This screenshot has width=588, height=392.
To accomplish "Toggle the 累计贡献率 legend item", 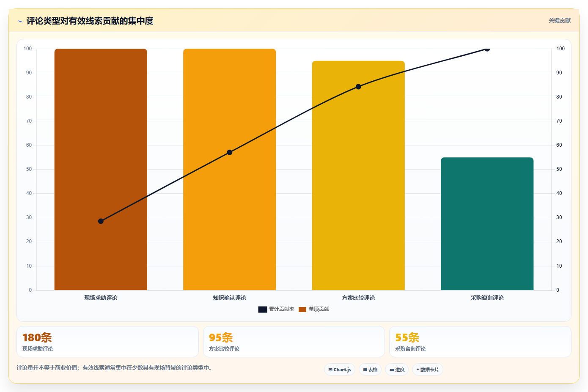I will point(276,309).
